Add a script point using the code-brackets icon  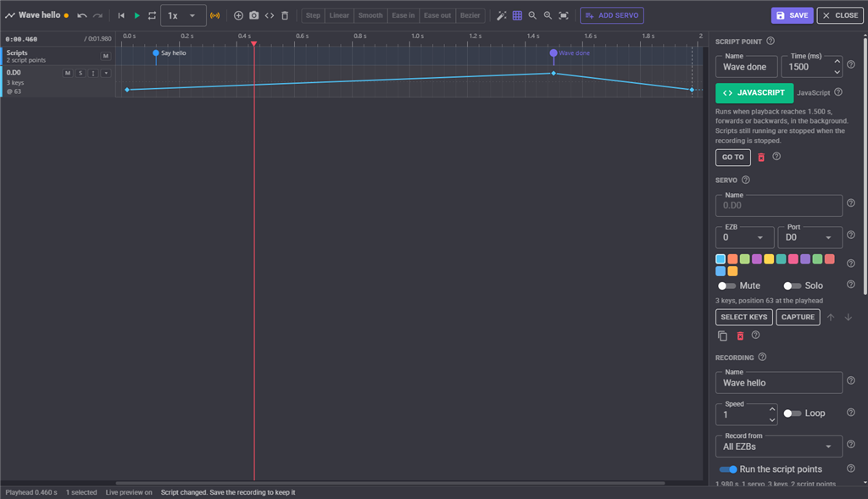pyautogui.click(x=270, y=15)
